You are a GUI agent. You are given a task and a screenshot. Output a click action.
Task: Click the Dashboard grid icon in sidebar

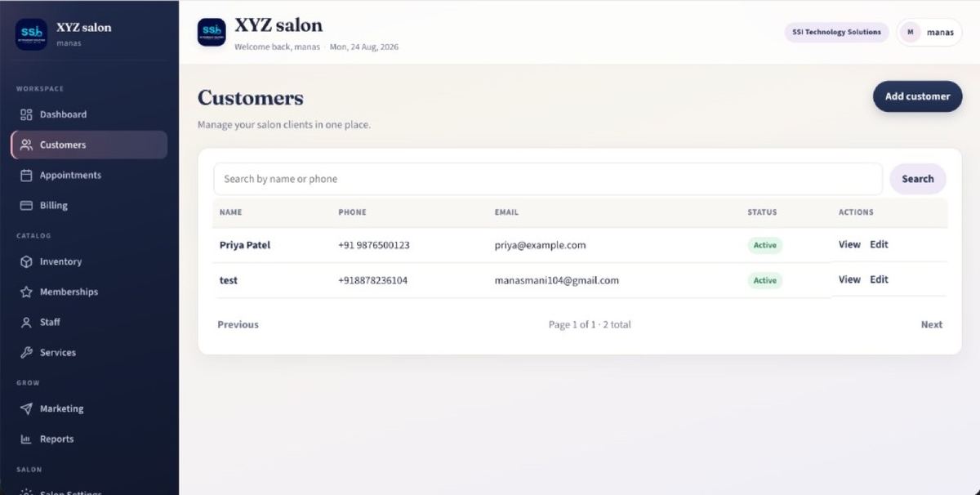(x=26, y=114)
